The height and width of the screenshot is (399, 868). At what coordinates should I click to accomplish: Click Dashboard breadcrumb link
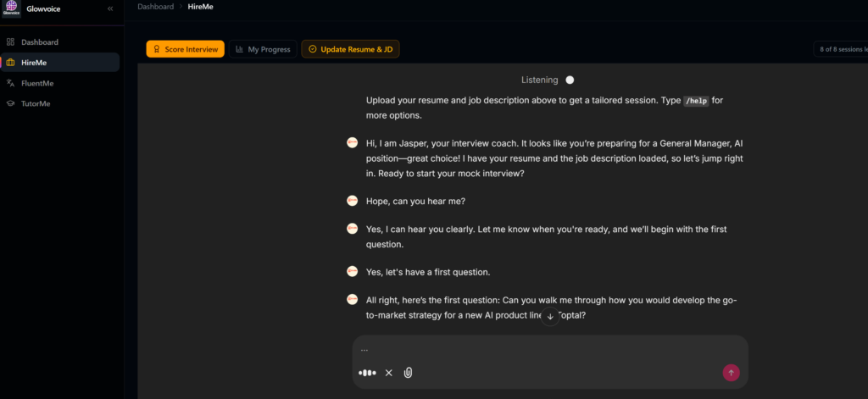coord(156,7)
